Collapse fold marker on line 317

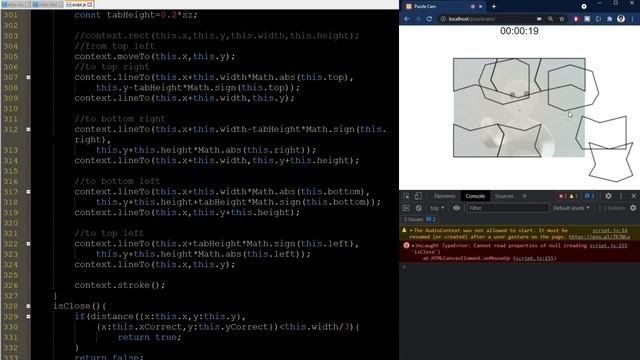28,192
